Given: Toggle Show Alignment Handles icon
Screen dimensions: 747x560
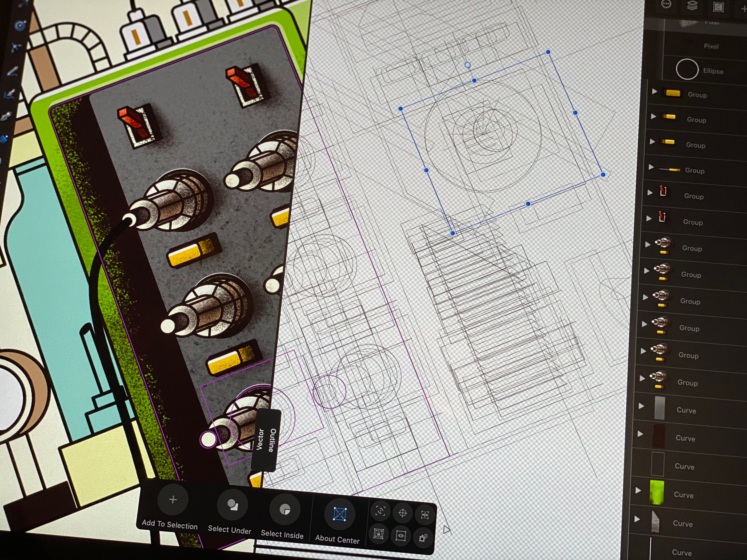Looking at the screenshot, I should 425,515.
